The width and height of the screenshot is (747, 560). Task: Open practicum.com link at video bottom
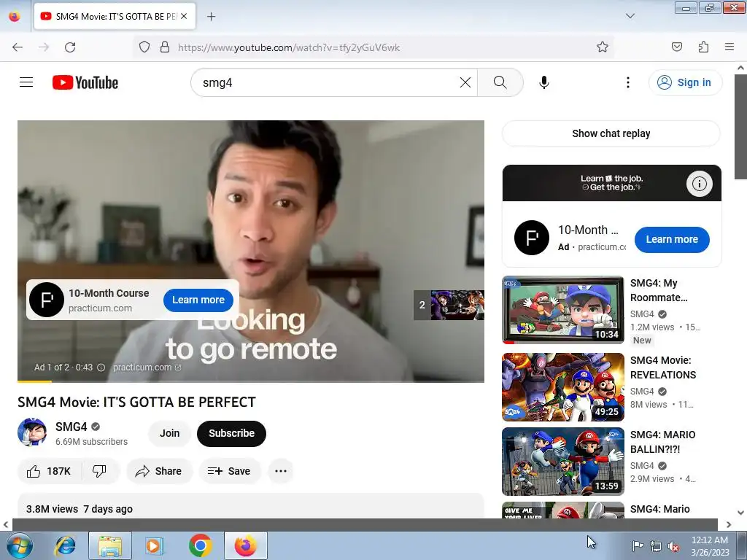tap(147, 367)
